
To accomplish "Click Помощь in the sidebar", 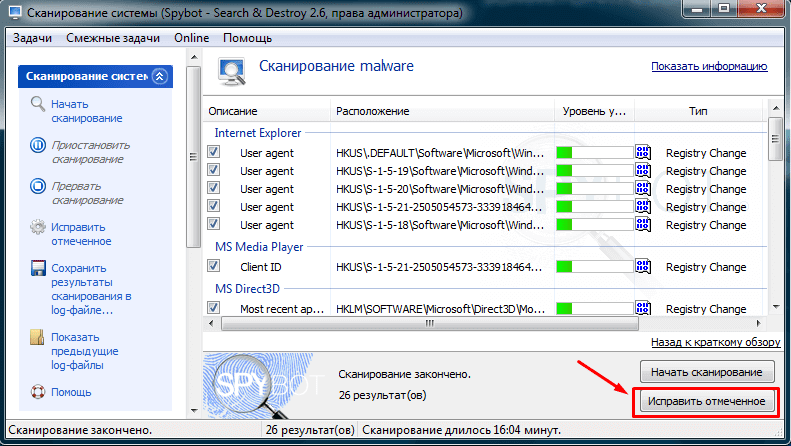I will (71, 392).
